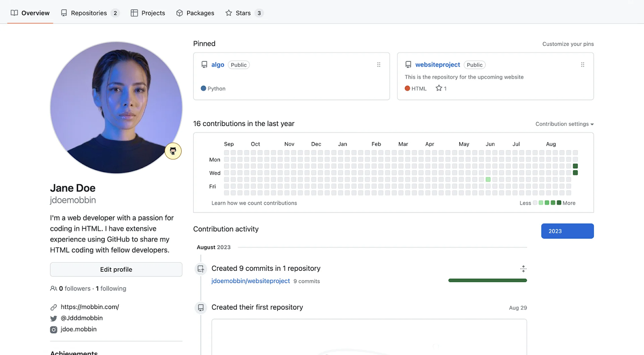644x355 pixels.
Task: Click the first repository timeline icon
Action: 201,308
